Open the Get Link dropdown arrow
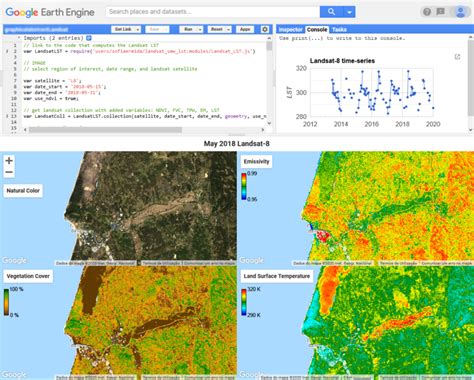474x380 pixels. click(137, 29)
